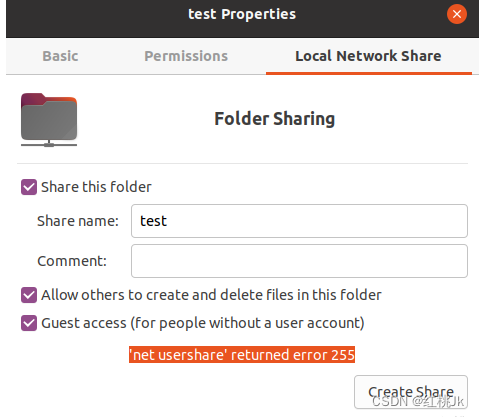Click the Share this folder label text
Screen dimensions: 479x417
coord(96,187)
